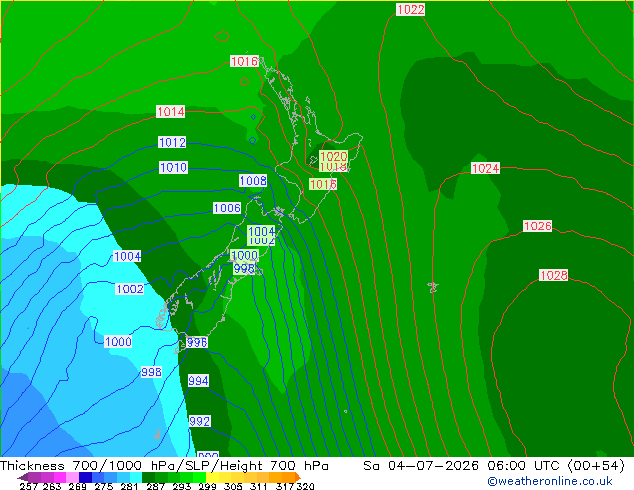Click the blue 1012 isobar label

[x=172, y=142]
